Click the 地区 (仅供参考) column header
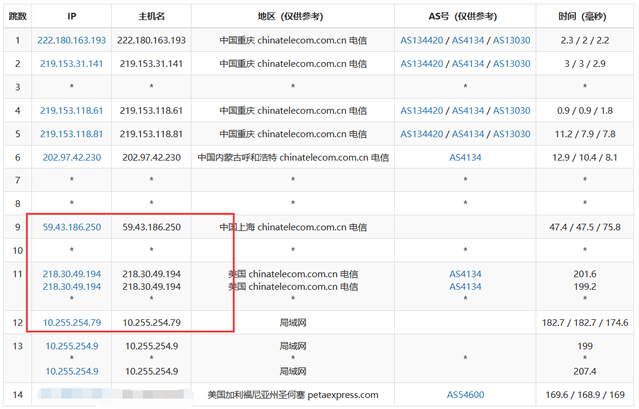639x409 pixels. coord(292,17)
